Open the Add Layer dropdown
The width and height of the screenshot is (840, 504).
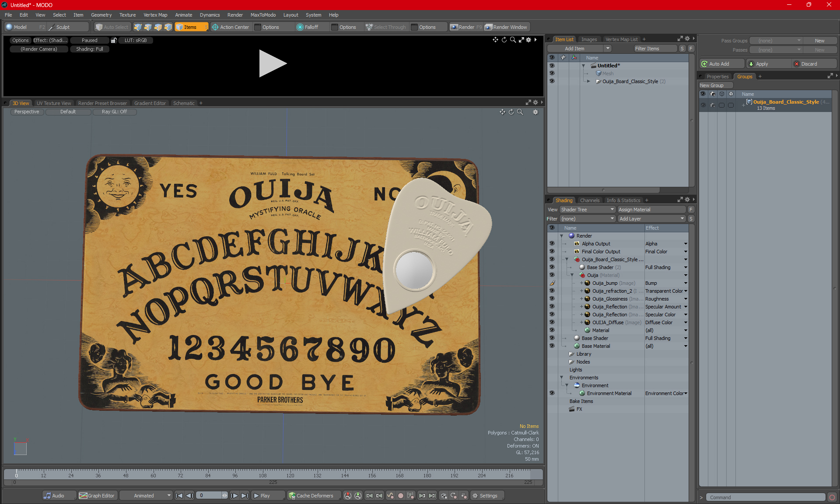[651, 219]
